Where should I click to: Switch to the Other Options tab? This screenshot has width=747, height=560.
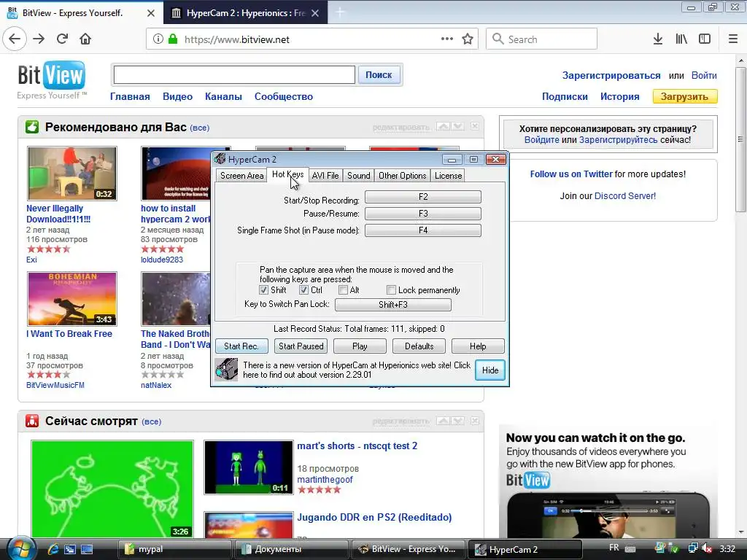click(403, 176)
